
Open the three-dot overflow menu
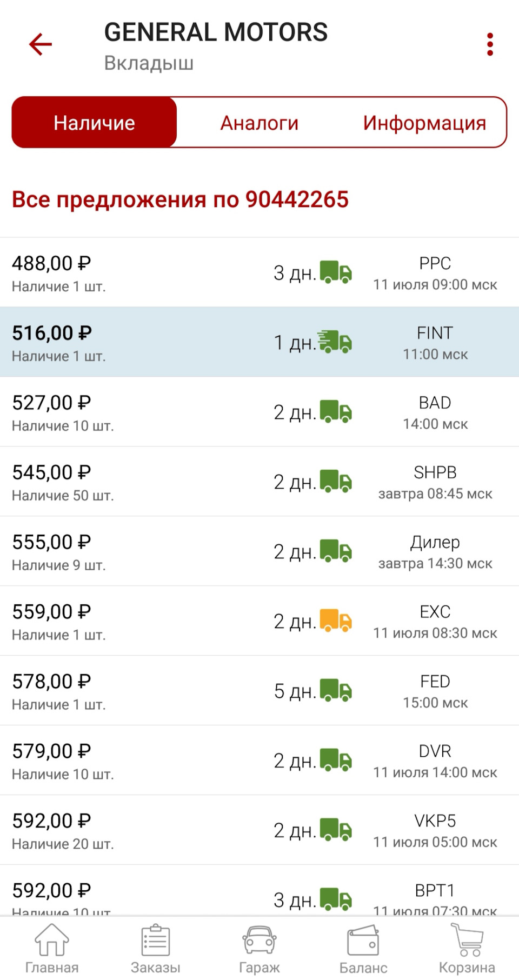(490, 44)
